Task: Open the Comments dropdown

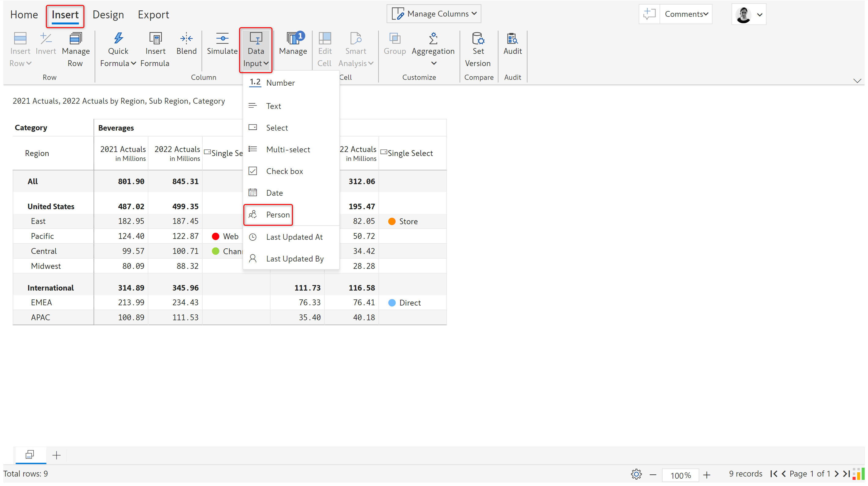Action: click(x=686, y=14)
